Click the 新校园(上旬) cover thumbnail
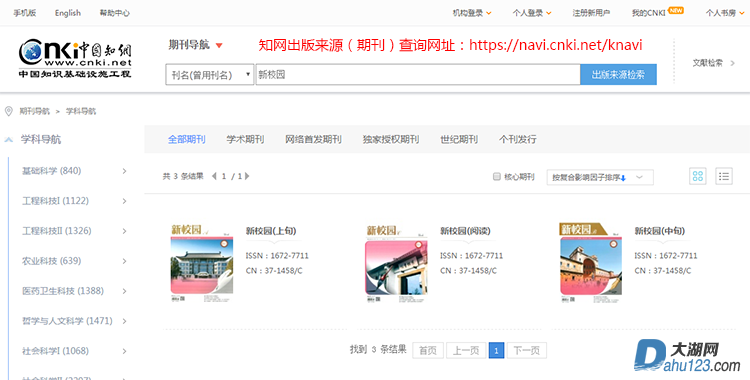750x380 pixels. coord(202,262)
